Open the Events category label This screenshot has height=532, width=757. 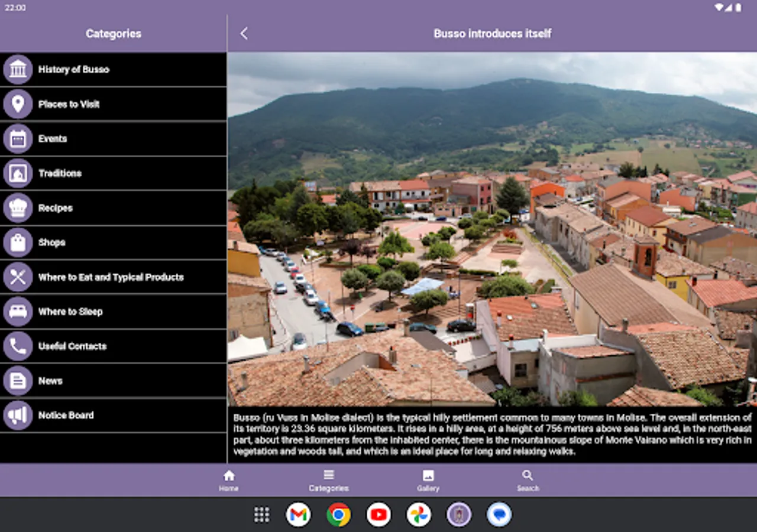click(53, 138)
